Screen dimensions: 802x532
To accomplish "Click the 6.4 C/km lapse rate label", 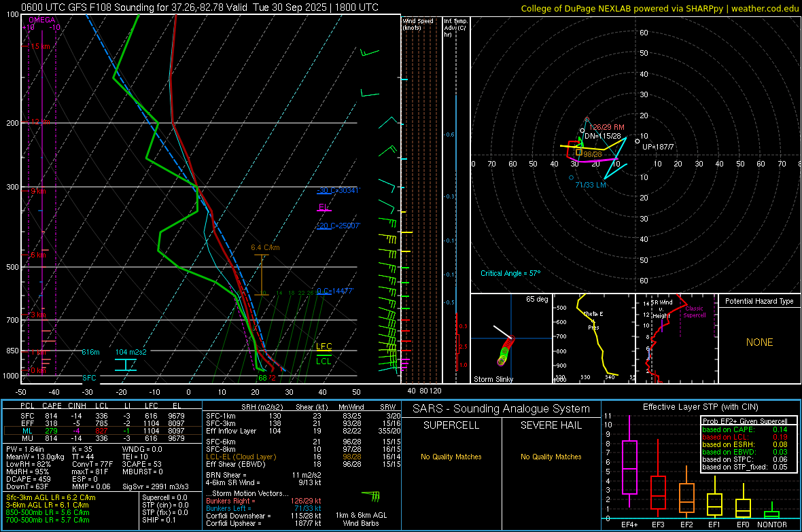I will click(x=265, y=247).
